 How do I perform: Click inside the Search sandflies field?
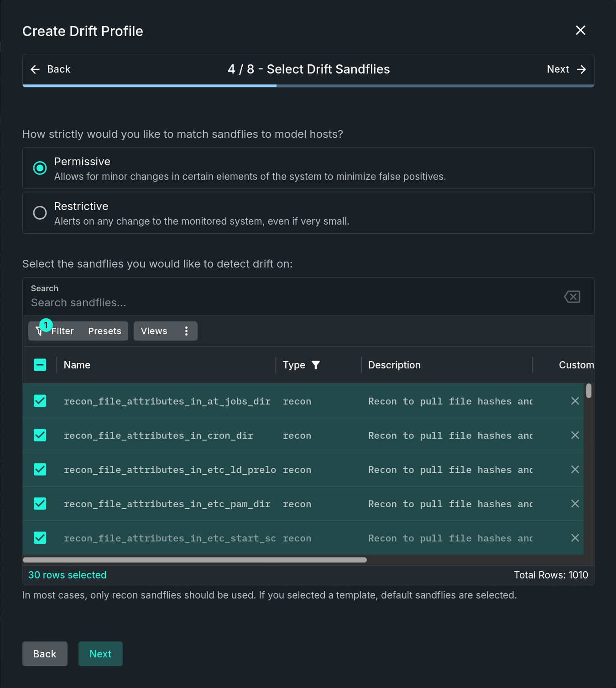tap(183, 302)
